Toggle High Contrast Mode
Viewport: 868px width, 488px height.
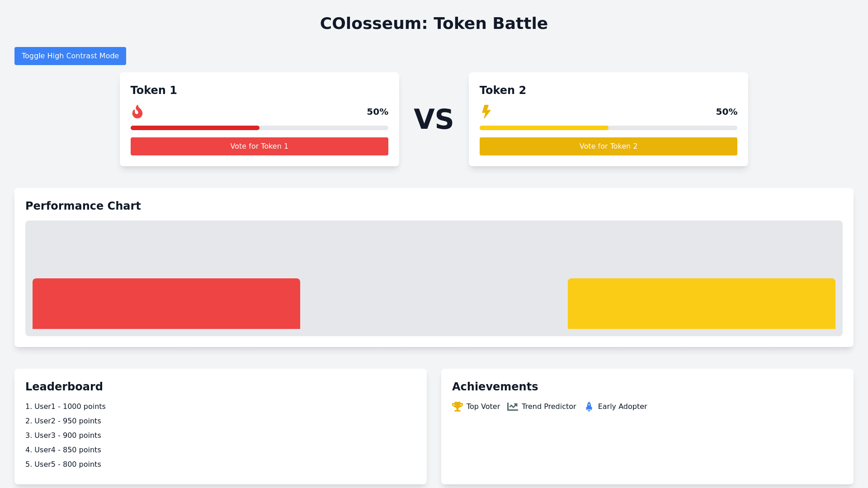click(x=70, y=56)
